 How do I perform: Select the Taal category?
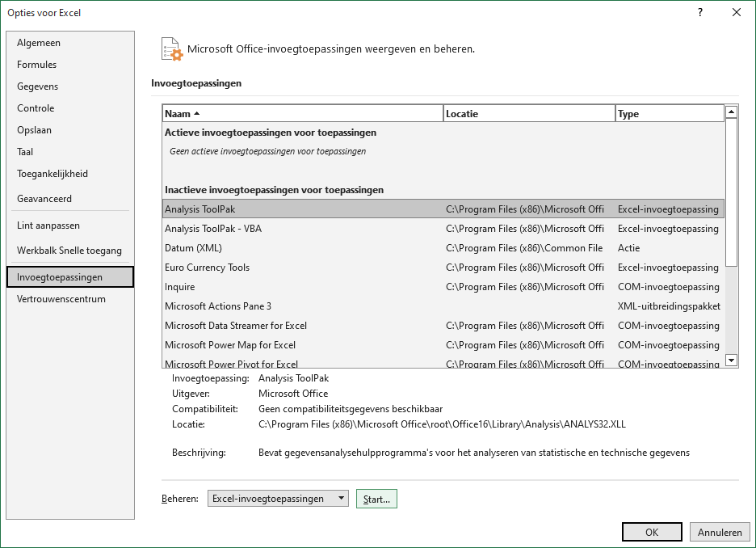tap(70, 151)
